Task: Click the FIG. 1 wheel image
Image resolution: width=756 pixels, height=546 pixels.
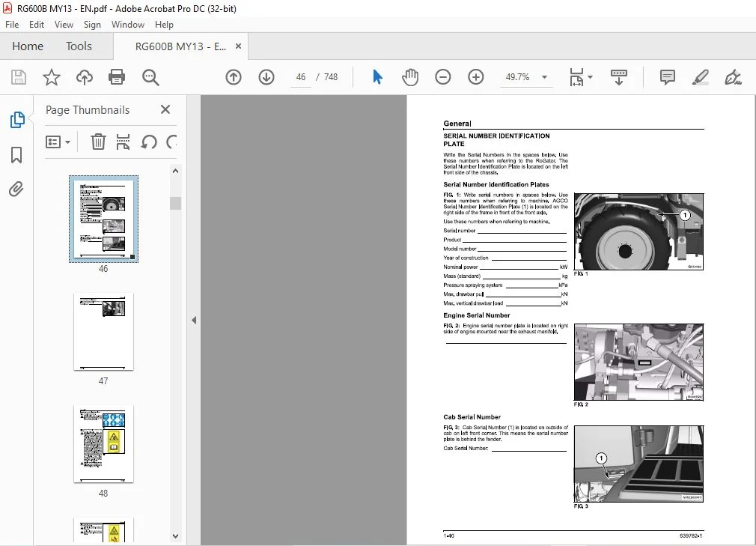Action: pos(638,231)
